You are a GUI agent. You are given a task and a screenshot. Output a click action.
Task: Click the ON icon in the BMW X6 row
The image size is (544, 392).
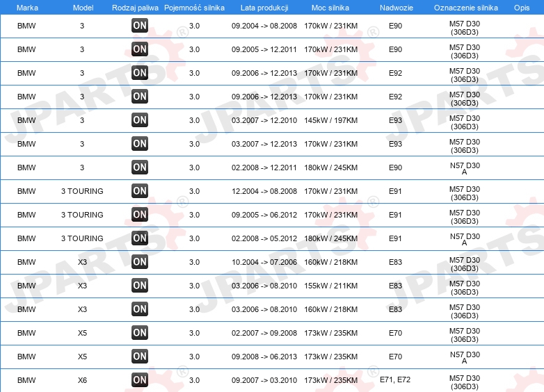(x=140, y=380)
